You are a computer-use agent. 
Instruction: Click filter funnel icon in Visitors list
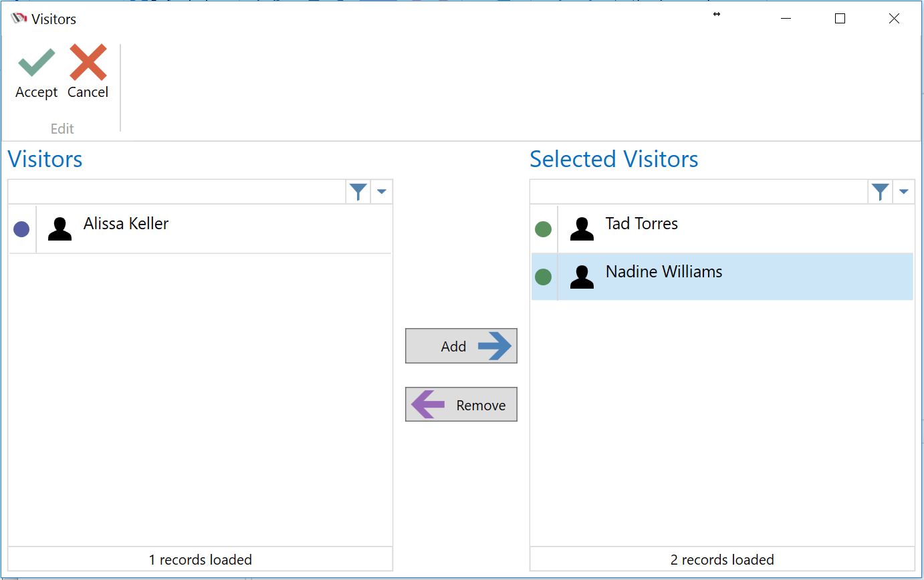click(358, 192)
